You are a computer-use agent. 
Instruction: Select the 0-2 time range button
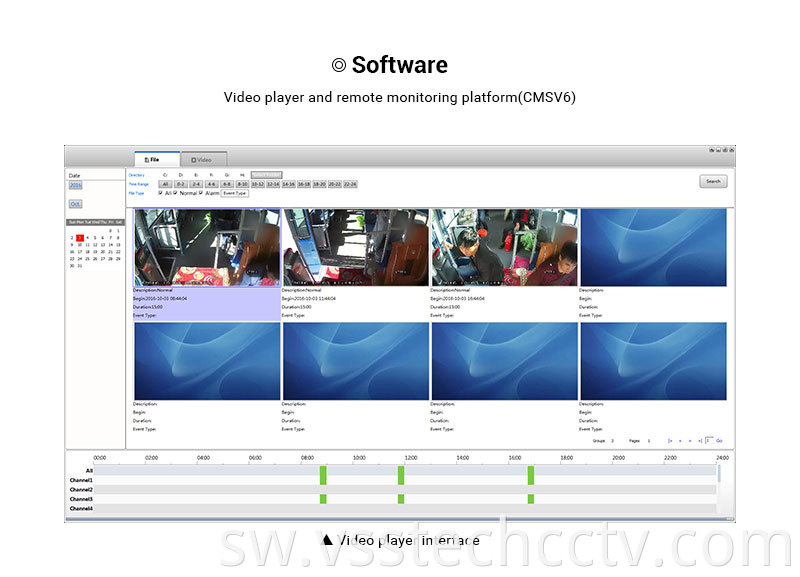pyautogui.click(x=181, y=184)
